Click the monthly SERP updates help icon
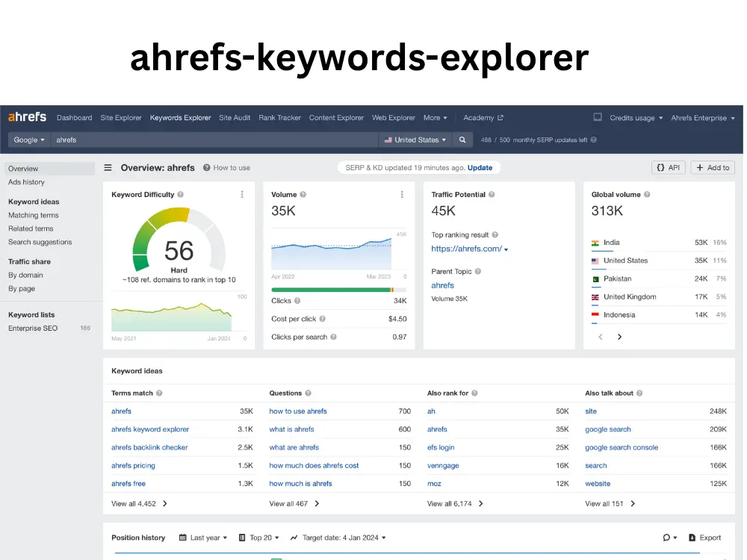The image size is (747, 560). coord(594,140)
